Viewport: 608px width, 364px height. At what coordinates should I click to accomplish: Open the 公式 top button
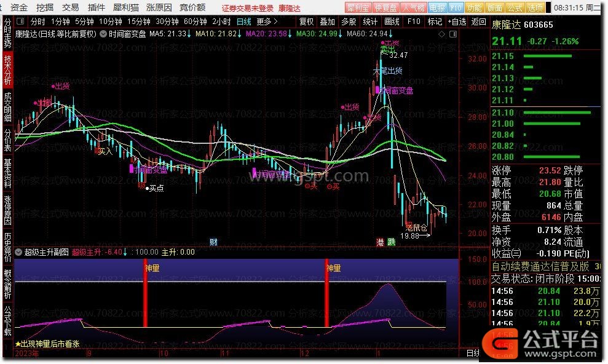pos(515,8)
